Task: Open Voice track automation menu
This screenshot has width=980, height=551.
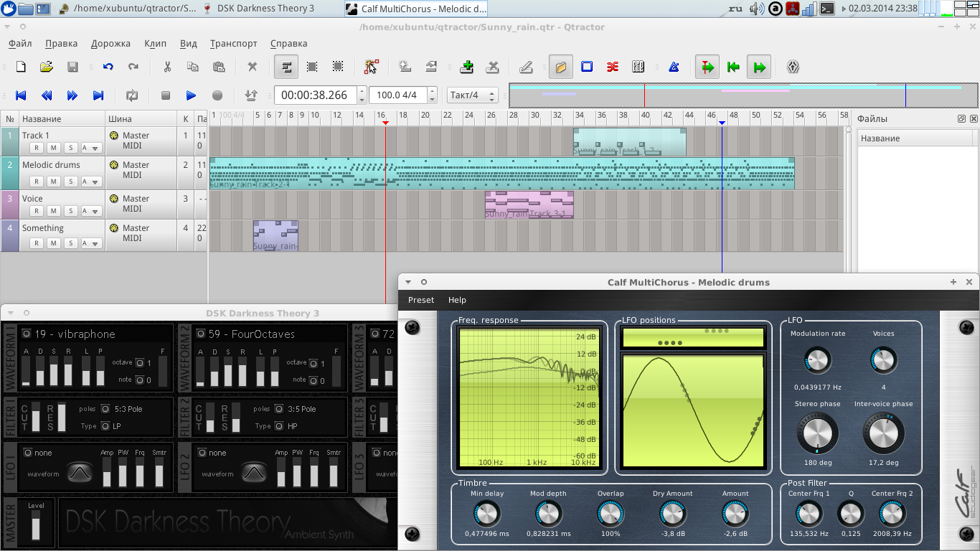Action: click(90, 211)
